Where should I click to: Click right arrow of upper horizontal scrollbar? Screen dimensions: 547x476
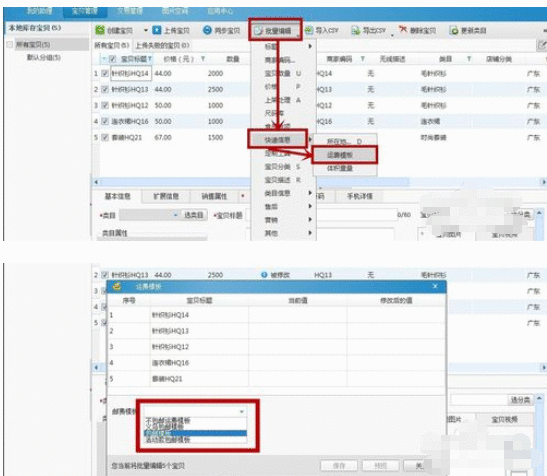[x=543, y=182]
